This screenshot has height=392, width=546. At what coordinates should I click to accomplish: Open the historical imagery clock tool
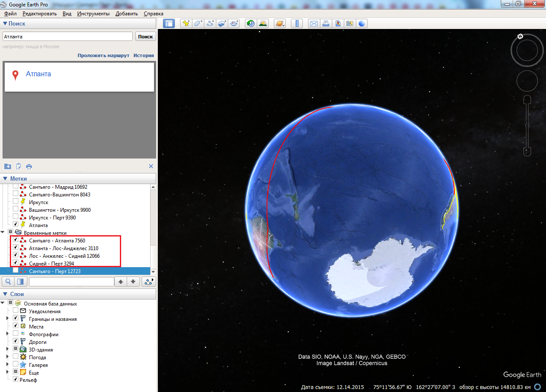[251, 23]
